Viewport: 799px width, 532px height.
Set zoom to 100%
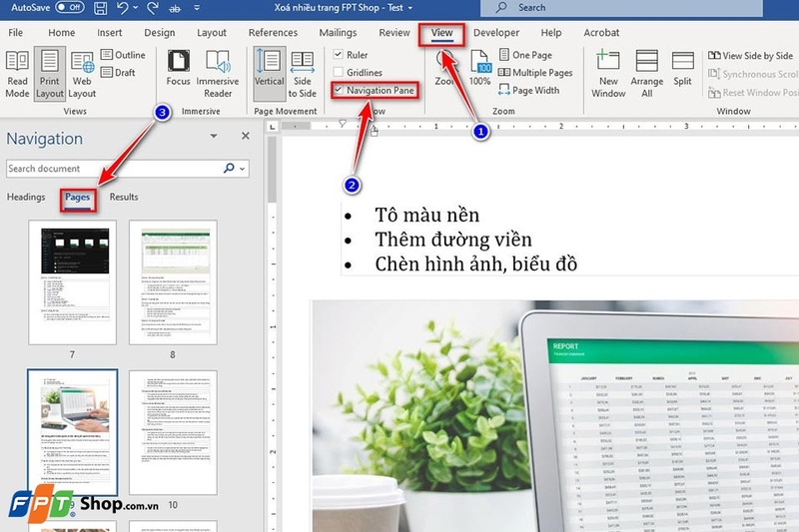pyautogui.click(x=480, y=68)
